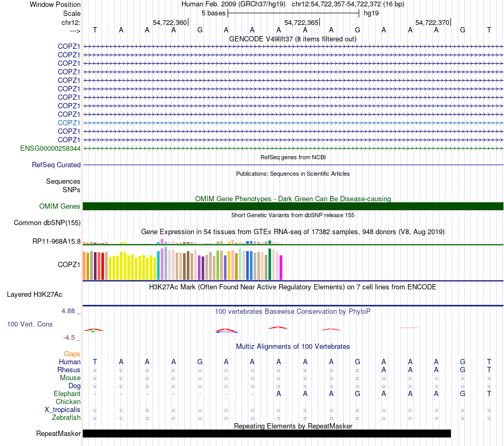504x446 pixels.
Task: Open the GENCODE V49lift37 track title
Action: coord(292,39)
